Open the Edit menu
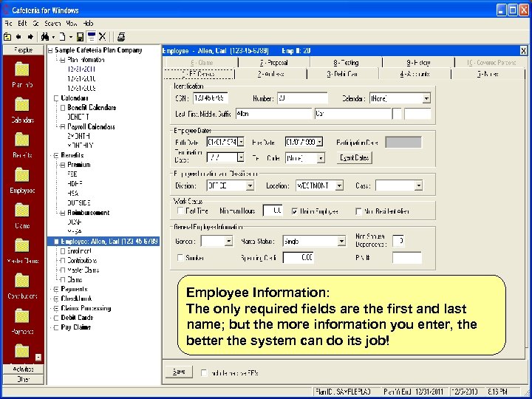The width and height of the screenshot is (532, 399). (x=22, y=24)
